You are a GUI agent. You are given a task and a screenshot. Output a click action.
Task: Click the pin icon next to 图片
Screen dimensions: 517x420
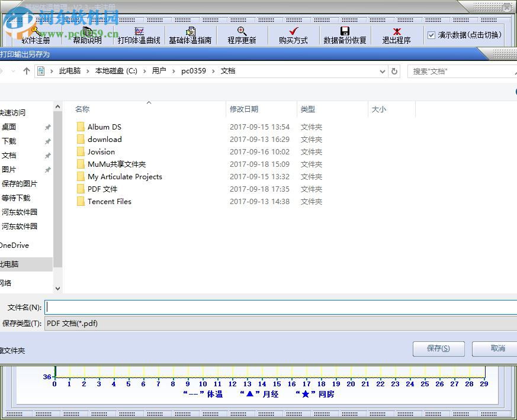pos(48,170)
